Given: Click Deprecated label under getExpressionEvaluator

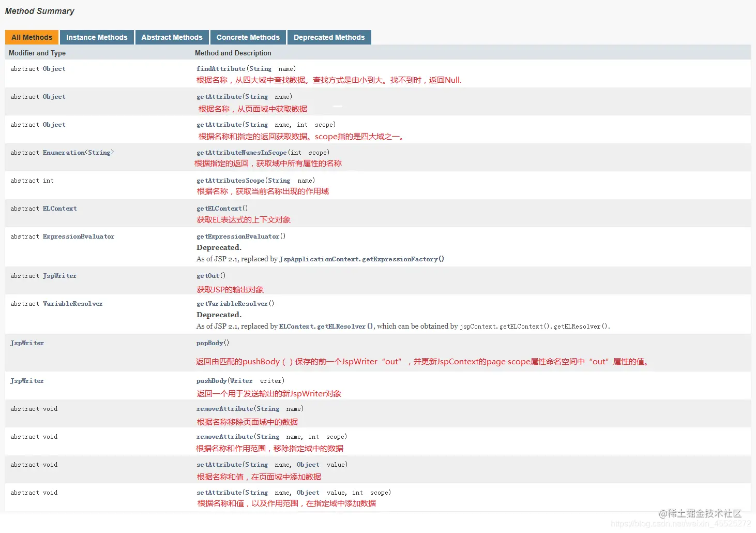Looking at the screenshot, I should tap(219, 247).
